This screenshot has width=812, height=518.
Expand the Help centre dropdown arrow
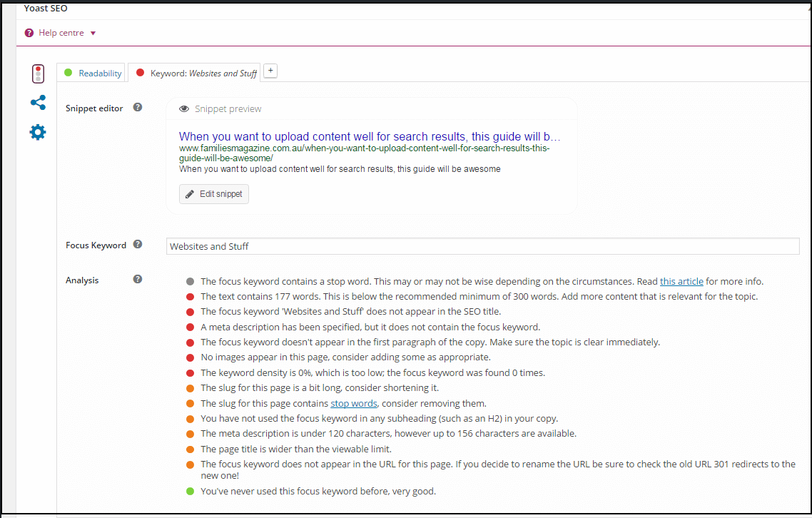pyautogui.click(x=93, y=33)
